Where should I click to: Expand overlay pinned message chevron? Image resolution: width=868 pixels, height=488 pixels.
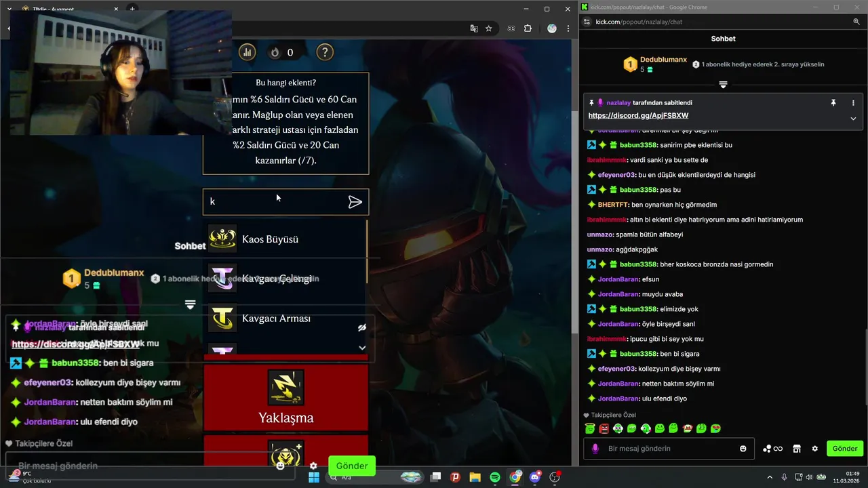pyautogui.click(x=362, y=348)
